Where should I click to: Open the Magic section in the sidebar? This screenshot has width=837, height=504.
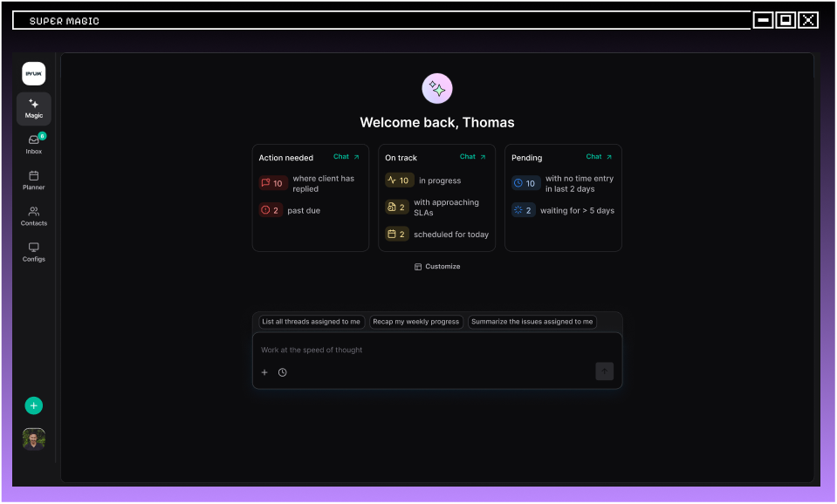[x=34, y=109]
